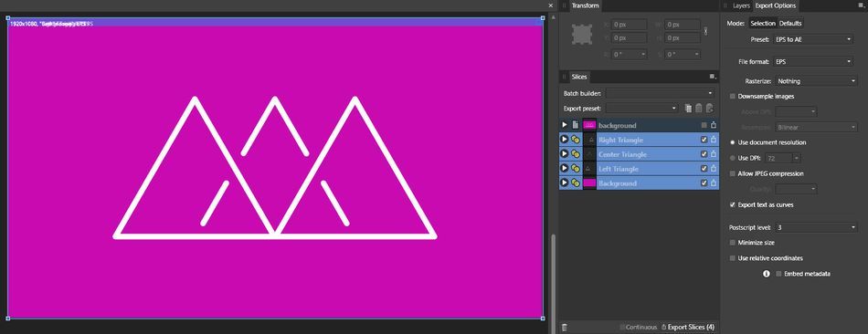Enable Allow JPEG compression

coord(733,173)
